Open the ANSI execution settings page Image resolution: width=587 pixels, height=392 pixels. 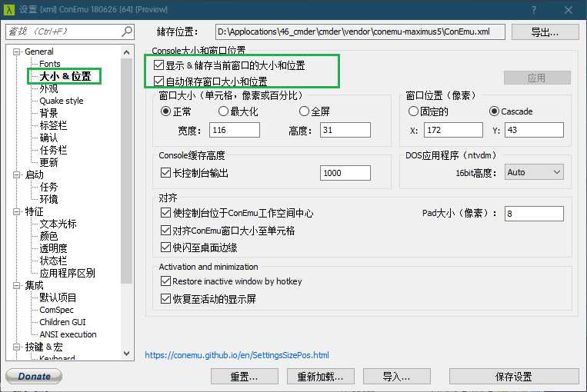pos(68,334)
